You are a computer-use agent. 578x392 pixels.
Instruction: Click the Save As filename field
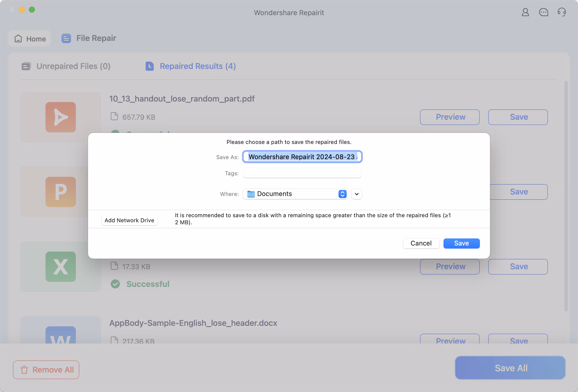(x=302, y=157)
